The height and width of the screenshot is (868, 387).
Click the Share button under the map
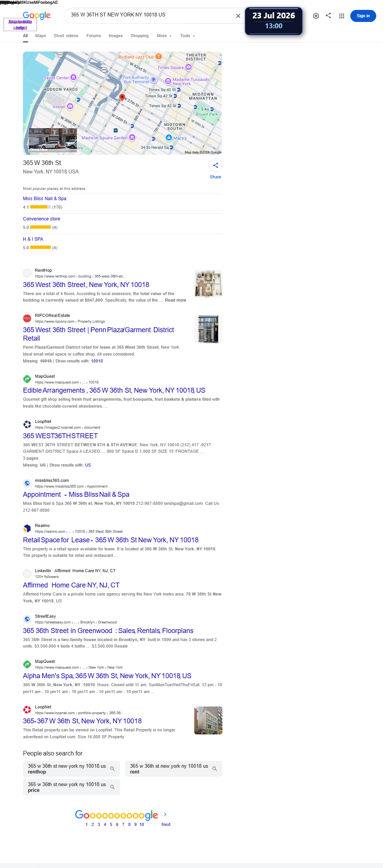215,169
